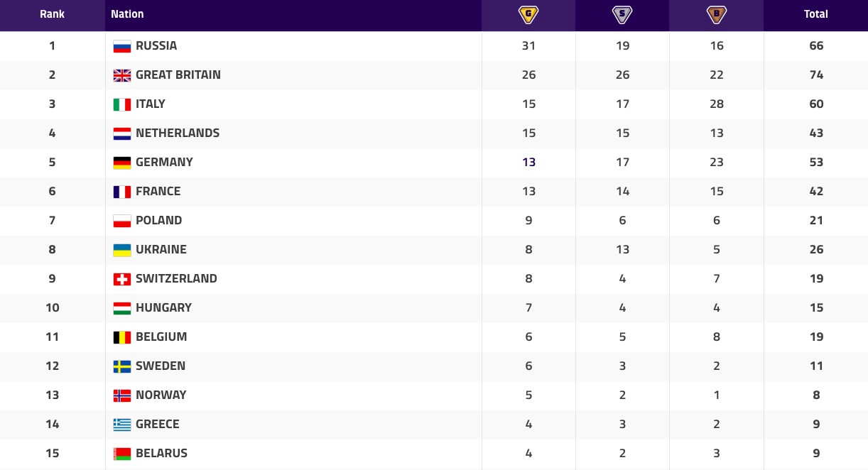868x470 pixels.
Task: Click the Greece flag icon
Action: pos(122,425)
